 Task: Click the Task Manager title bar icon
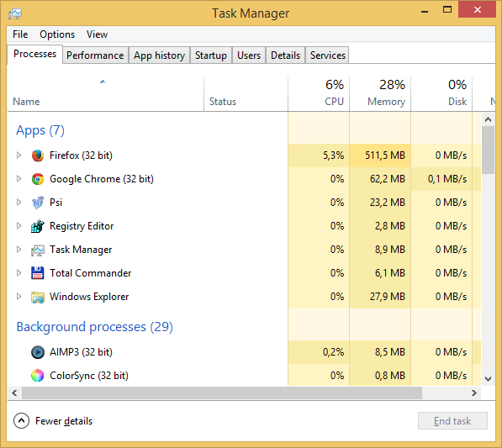[15, 13]
